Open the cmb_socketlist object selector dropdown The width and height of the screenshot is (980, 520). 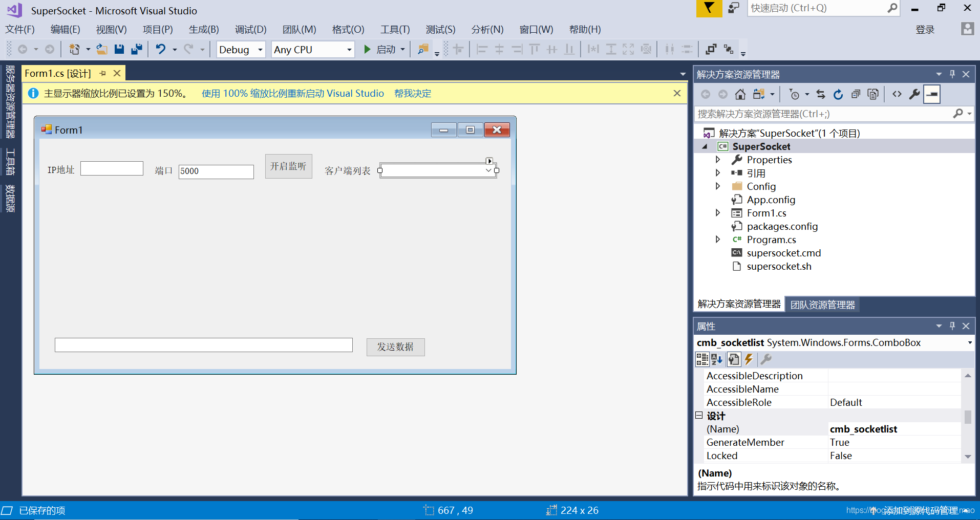click(970, 343)
